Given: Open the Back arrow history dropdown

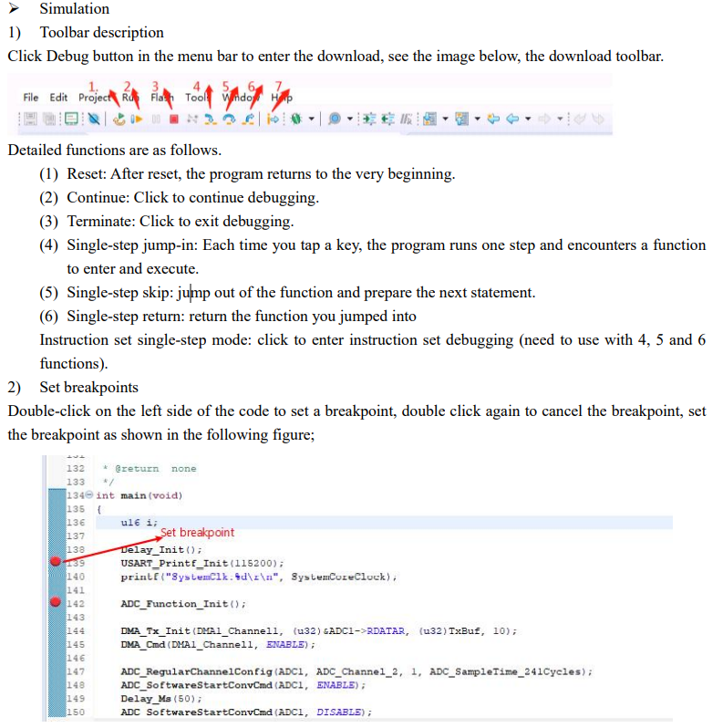Looking at the screenshot, I should (x=528, y=120).
